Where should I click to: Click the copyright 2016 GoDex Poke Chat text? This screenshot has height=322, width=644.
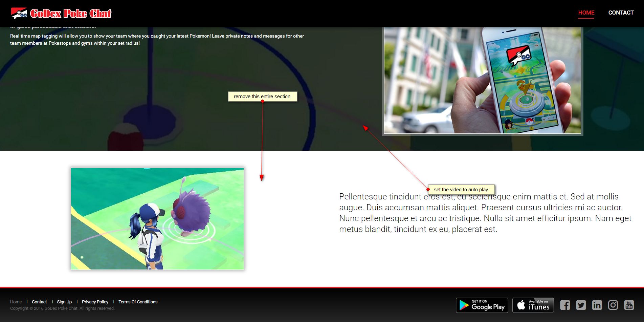tap(62, 308)
